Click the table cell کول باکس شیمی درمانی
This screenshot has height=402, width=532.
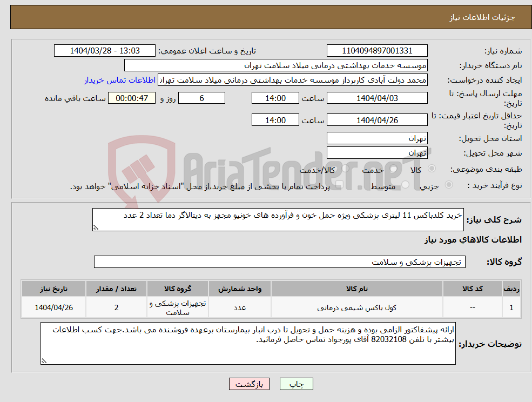[356, 307]
